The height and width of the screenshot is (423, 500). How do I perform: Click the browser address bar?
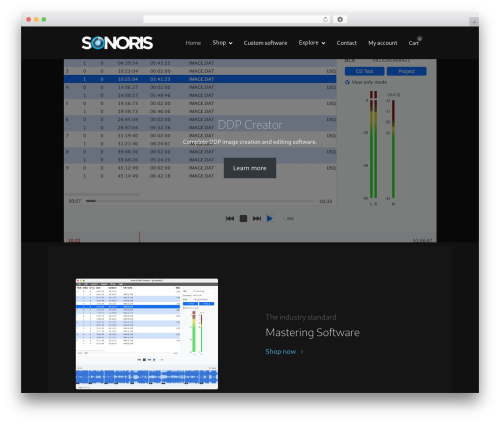click(237, 19)
